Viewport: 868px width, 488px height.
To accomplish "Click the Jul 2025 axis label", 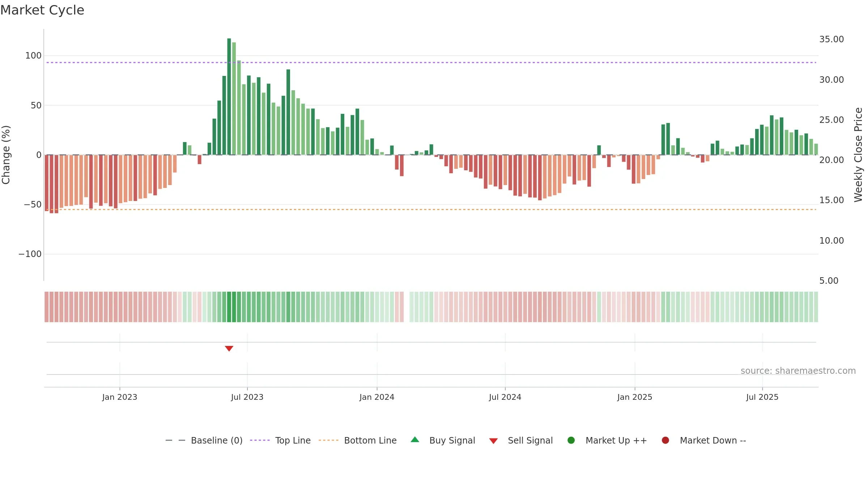I will coord(762,397).
